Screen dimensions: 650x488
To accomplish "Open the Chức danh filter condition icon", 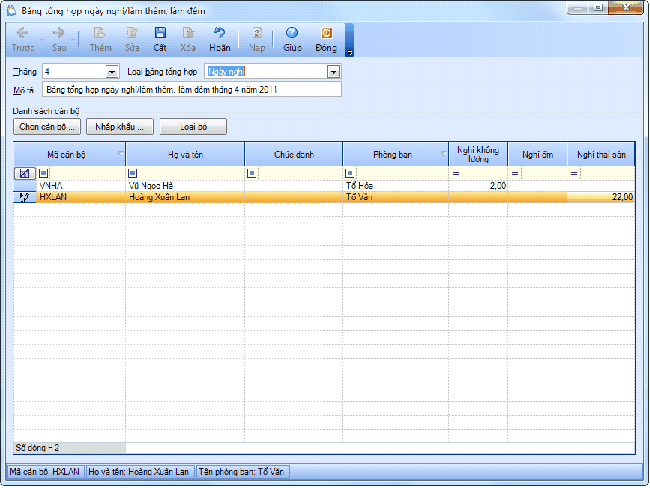I will pyautogui.click(x=251, y=173).
